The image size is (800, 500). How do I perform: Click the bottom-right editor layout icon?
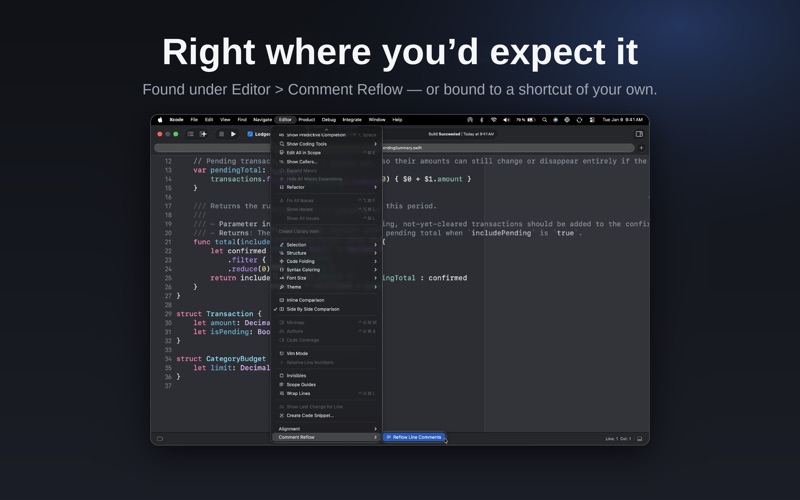pyautogui.click(x=640, y=439)
